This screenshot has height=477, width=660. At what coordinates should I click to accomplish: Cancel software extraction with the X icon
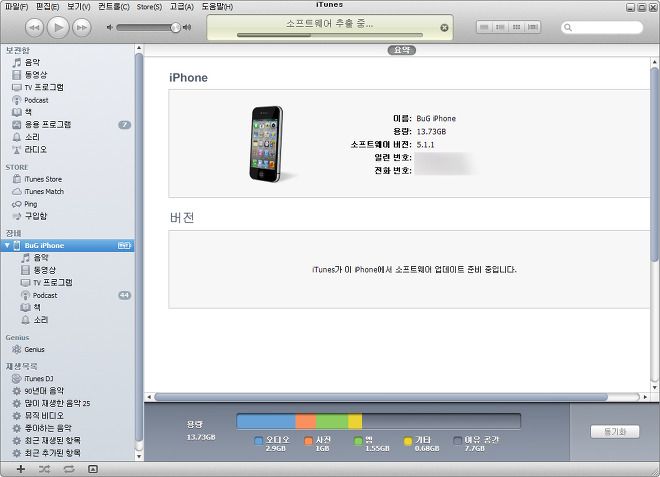(x=444, y=28)
